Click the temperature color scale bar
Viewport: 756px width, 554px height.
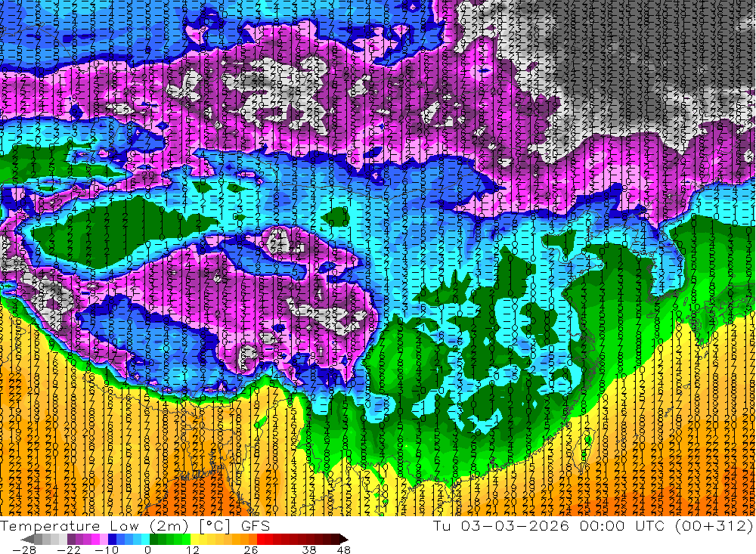(x=185, y=539)
